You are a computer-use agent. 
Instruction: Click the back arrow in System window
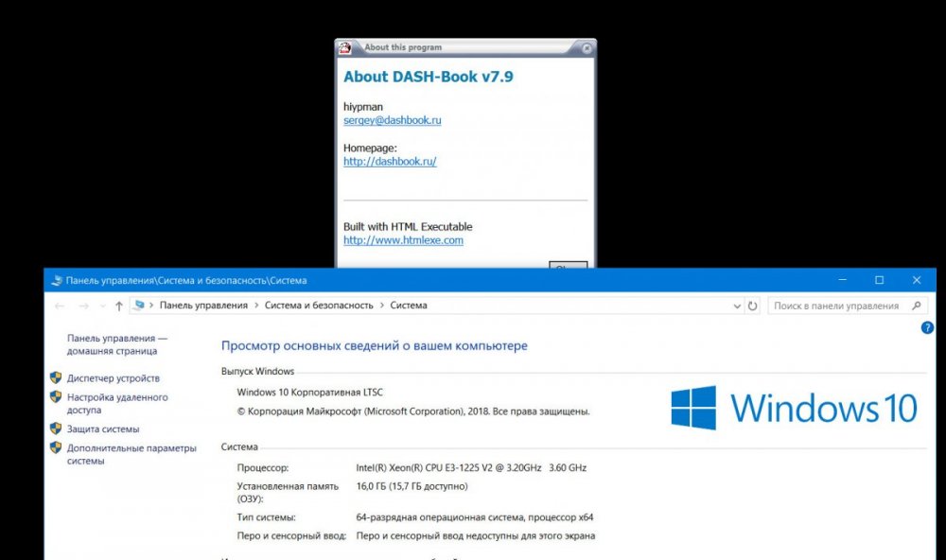(x=59, y=306)
